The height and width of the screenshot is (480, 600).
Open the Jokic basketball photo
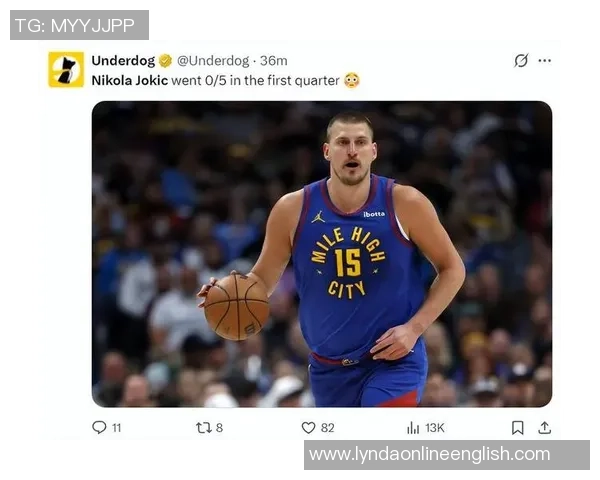(x=321, y=254)
